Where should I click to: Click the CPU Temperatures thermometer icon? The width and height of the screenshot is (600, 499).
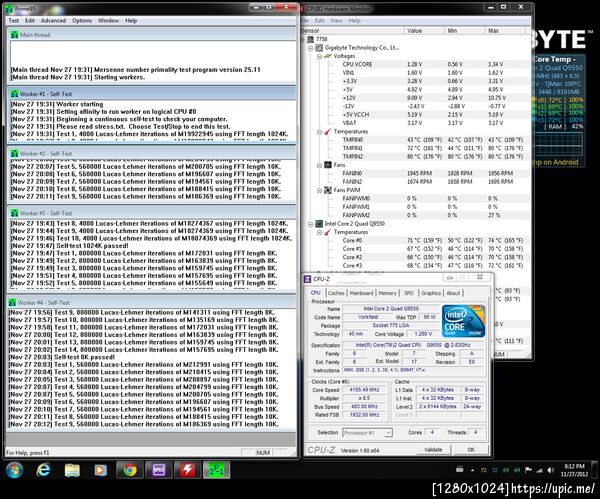coord(328,232)
